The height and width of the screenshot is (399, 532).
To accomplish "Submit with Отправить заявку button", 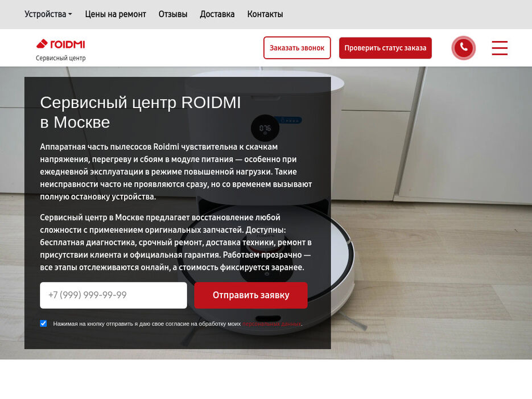I will tap(251, 295).
